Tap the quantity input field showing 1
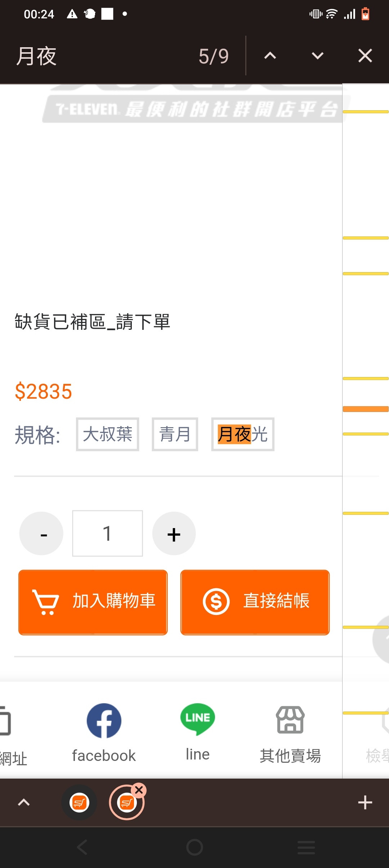Screen dimensions: 389x868 (x=107, y=533)
